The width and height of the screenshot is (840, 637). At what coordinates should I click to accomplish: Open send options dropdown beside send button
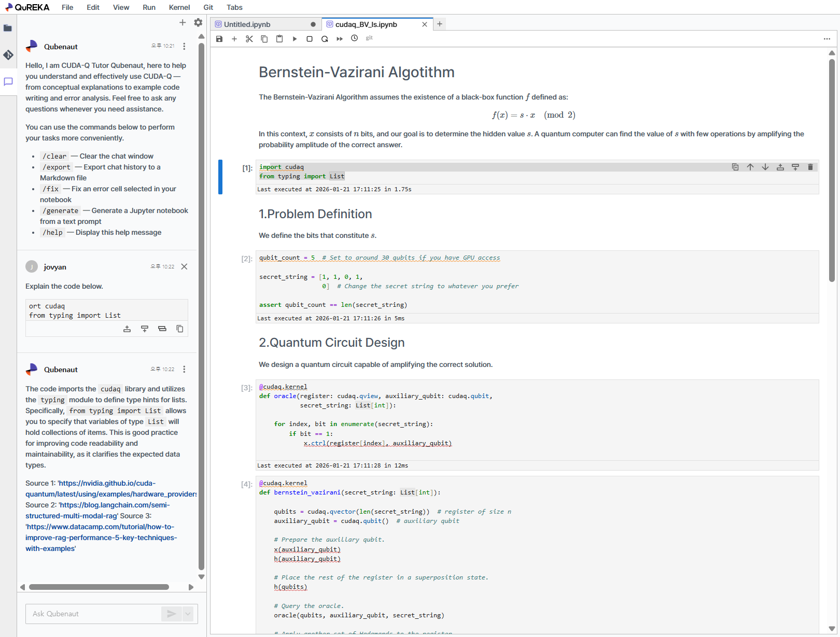point(188,614)
